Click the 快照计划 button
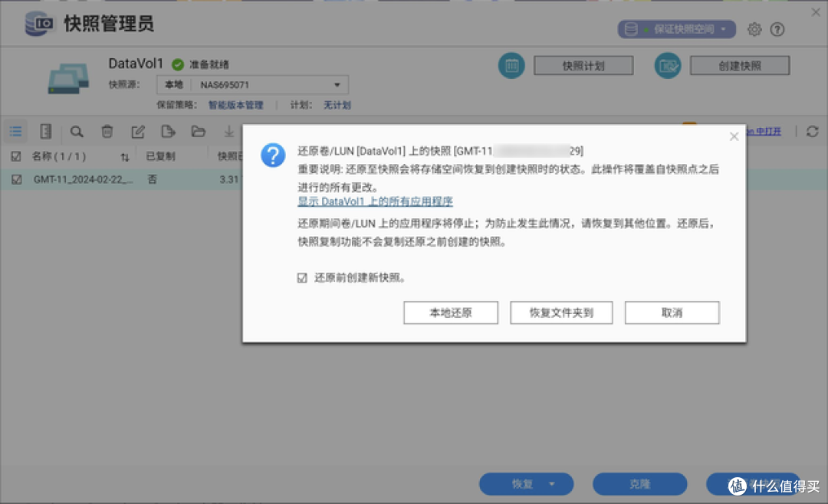 coord(583,66)
